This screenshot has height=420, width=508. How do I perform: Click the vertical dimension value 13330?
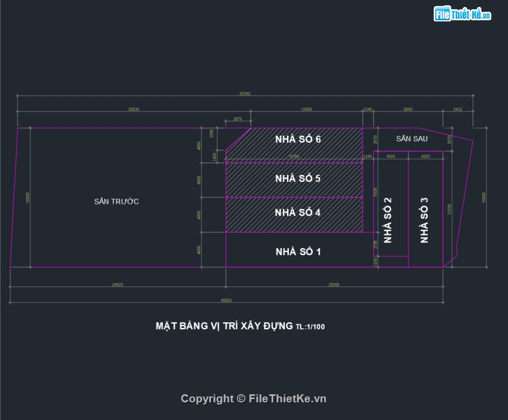point(449,209)
